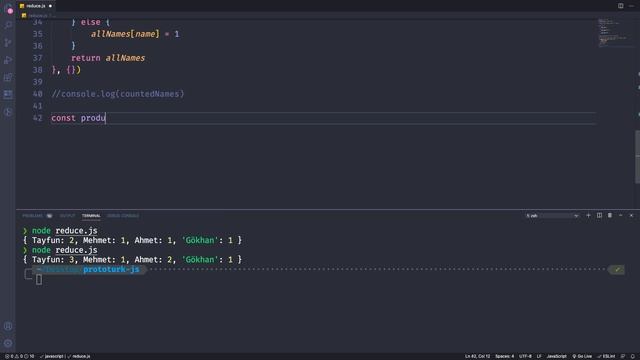Switch to the Problems panel tab
640x360 pixels.
coord(32,216)
